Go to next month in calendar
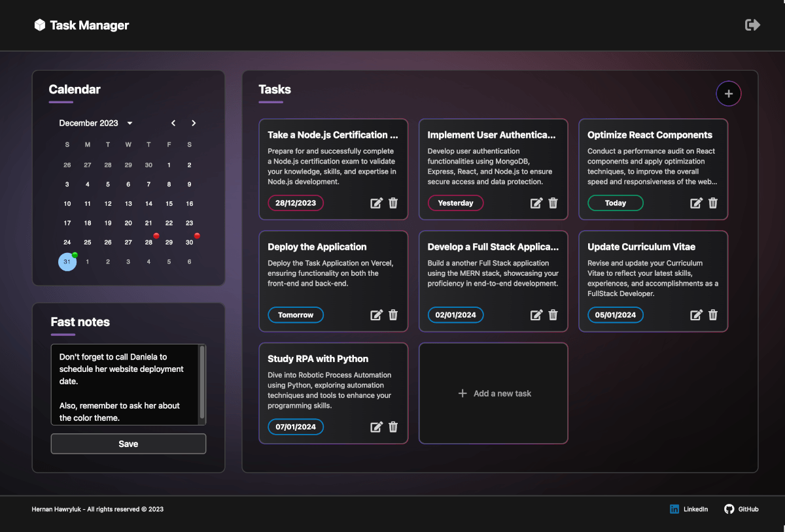The height and width of the screenshot is (532, 785). (194, 124)
